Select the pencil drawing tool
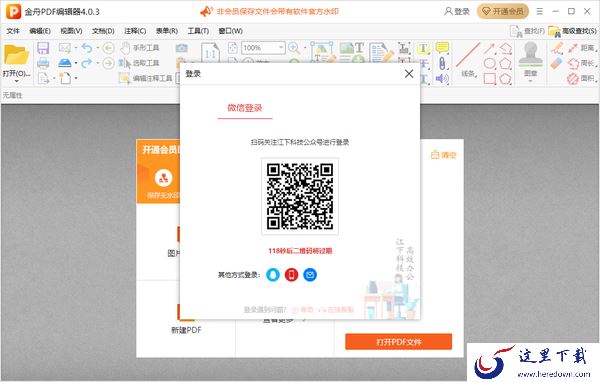The width and height of the screenshot is (600, 382). (x=557, y=48)
